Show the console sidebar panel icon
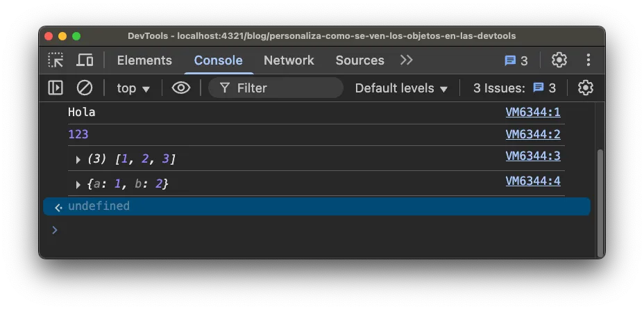This screenshot has width=644, height=310. (x=56, y=88)
